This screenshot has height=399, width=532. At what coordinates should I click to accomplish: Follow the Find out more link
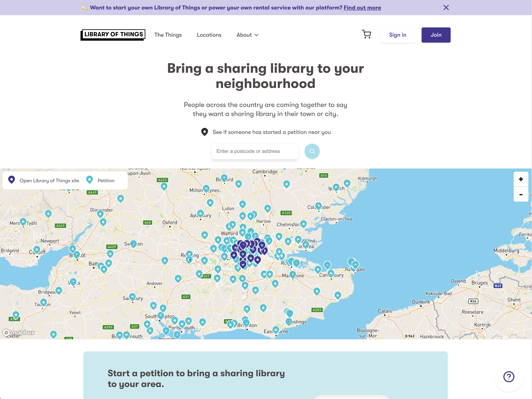click(x=362, y=8)
